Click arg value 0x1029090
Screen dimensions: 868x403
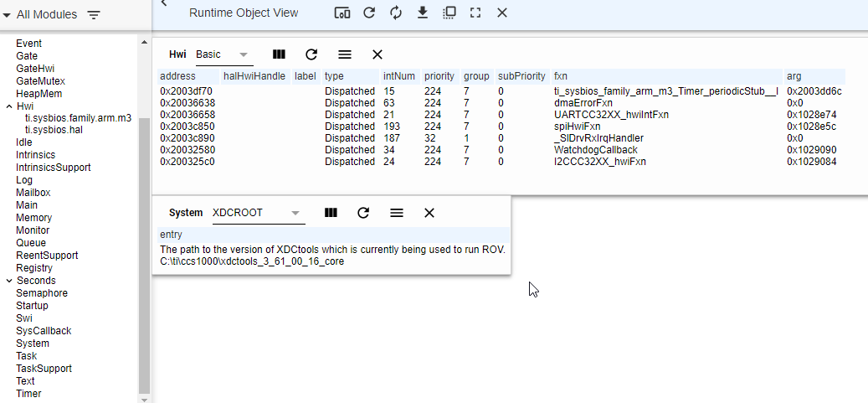point(812,150)
